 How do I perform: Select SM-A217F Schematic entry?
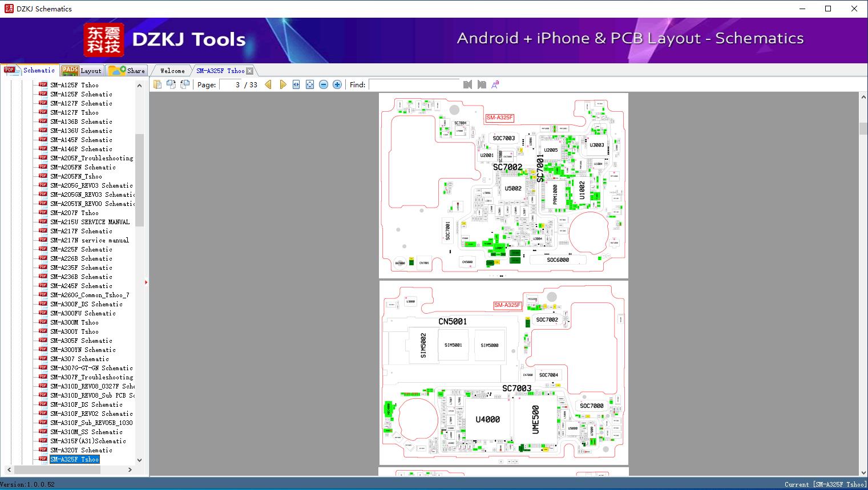pyautogui.click(x=81, y=231)
